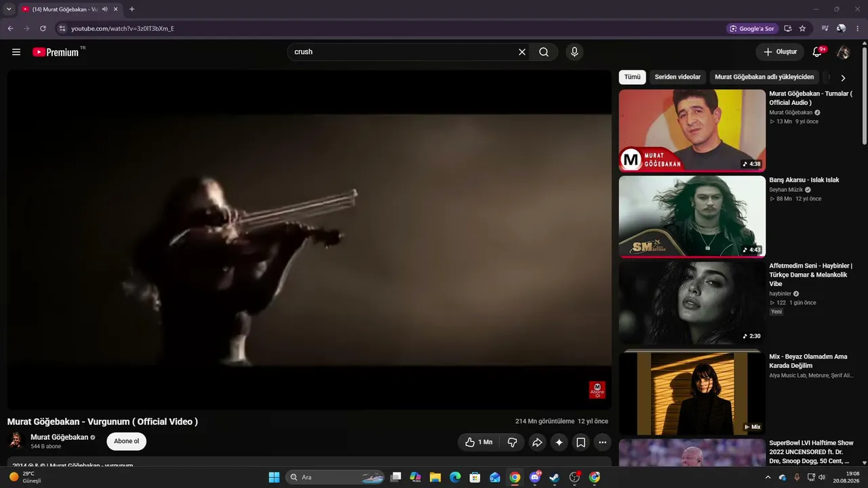Open Microsoft Edge from the taskbar
Viewport: 868px width, 488px height.
(x=455, y=477)
